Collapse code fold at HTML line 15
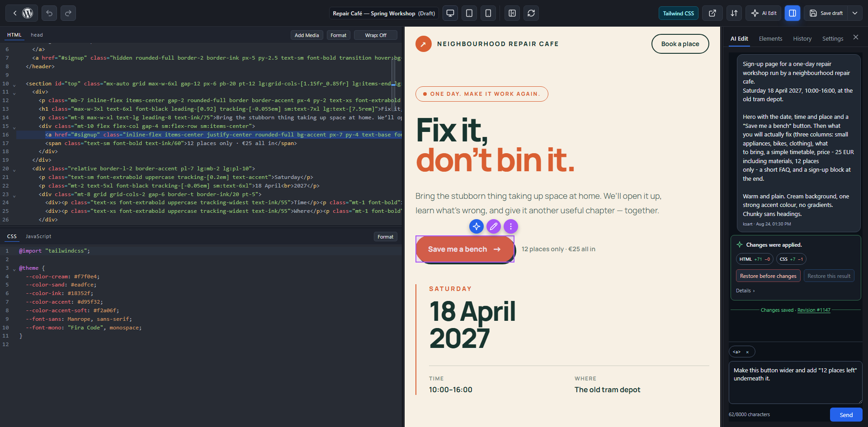 tap(14, 127)
